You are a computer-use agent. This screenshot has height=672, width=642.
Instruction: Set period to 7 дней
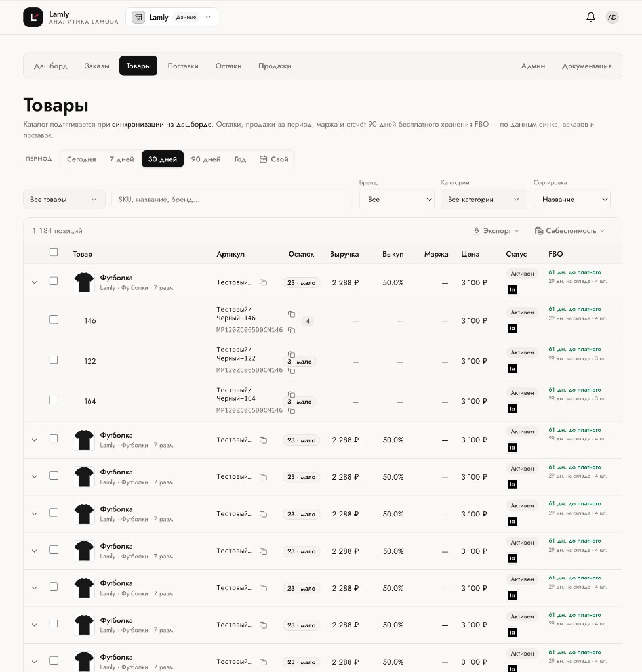click(x=121, y=159)
